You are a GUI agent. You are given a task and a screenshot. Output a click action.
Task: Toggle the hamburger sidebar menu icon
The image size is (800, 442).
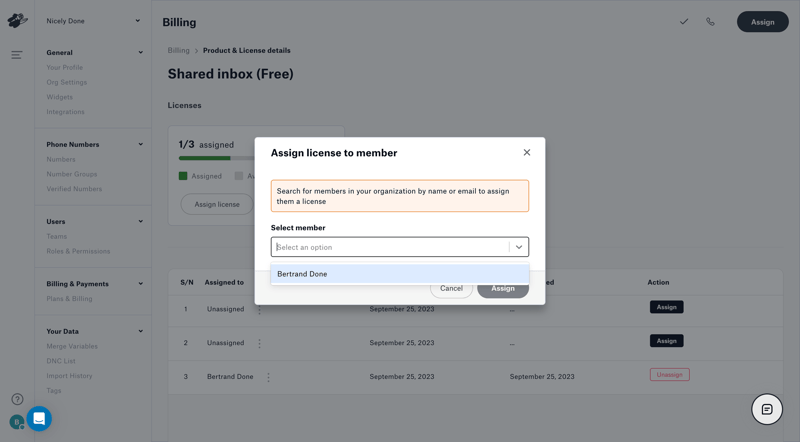tap(17, 55)
